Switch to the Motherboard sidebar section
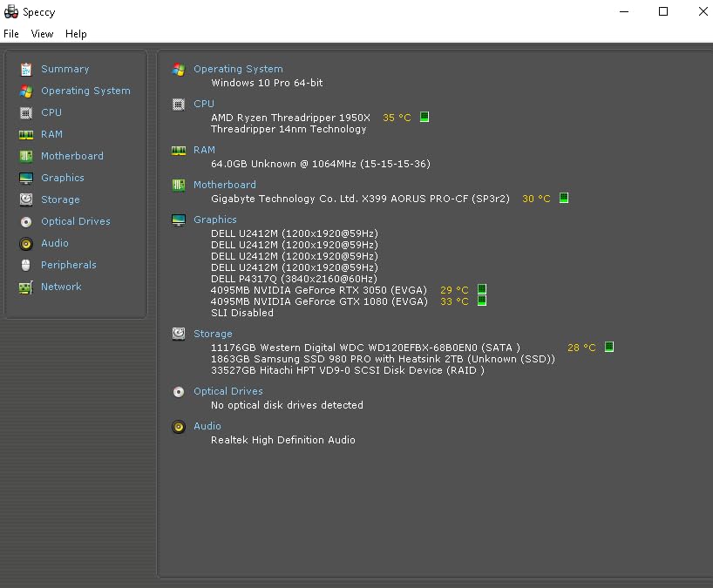 72,156
